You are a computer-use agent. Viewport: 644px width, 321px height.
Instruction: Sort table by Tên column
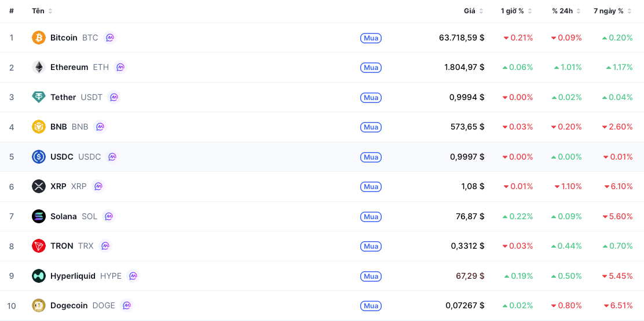click(x=42, y=11)
